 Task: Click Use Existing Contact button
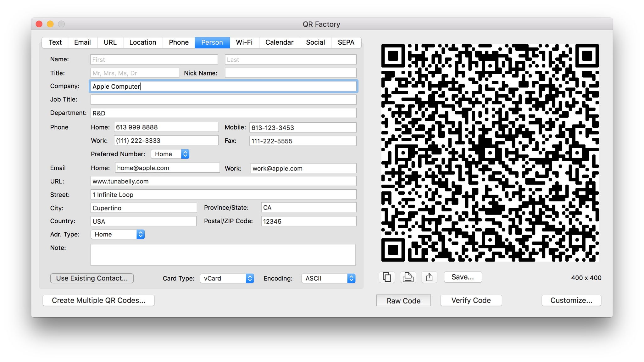point(92,278)
